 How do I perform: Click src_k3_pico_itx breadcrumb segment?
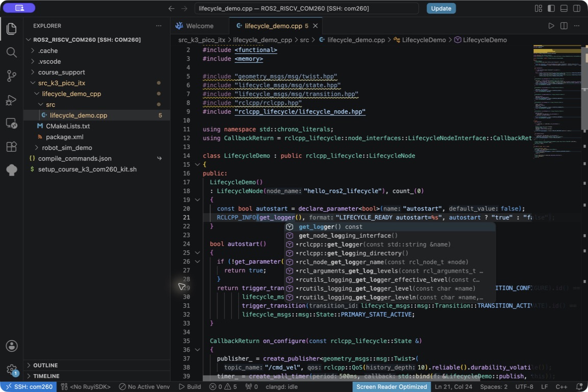coord(202,40)
